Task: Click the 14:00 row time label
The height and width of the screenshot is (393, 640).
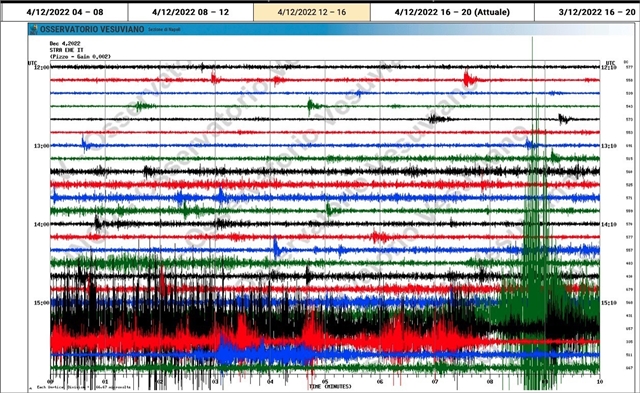Action: (x=41, y=224)
